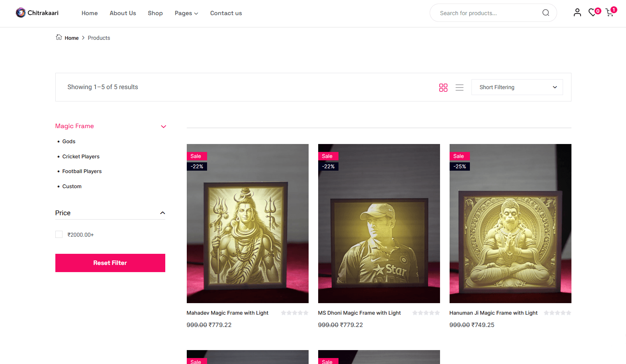Click the Chitrakaari logo icon
The width and height of the screenshot is (626, 364).
tap(21, 13)
